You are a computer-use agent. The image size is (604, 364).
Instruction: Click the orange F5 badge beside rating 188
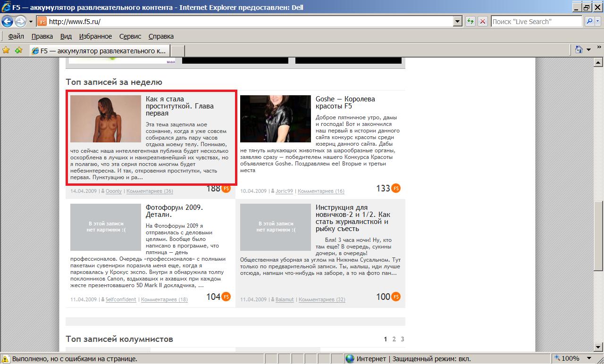tap(226, 189)
